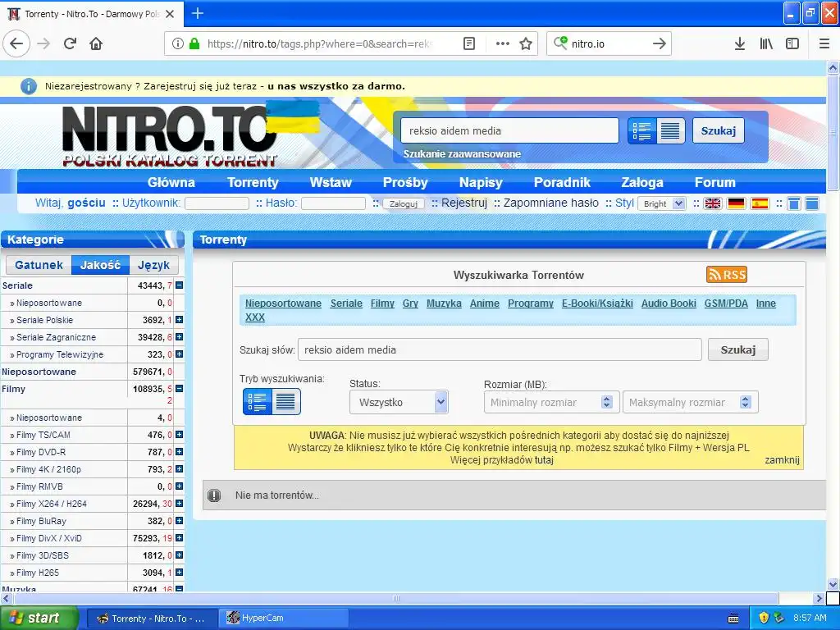Open the browser home page icon
Image resolution: width=840 pixels, height=630 pixels.
click(96, 43)
